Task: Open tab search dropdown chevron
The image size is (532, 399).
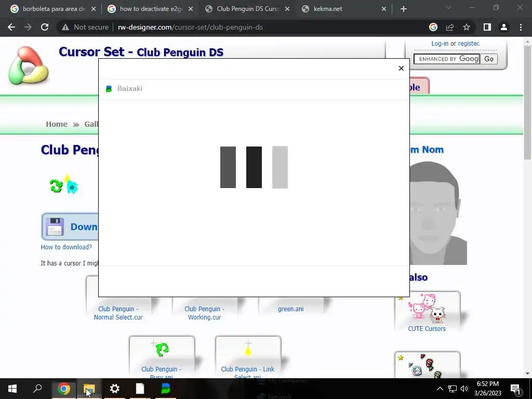Action: [x=448, y=7]
